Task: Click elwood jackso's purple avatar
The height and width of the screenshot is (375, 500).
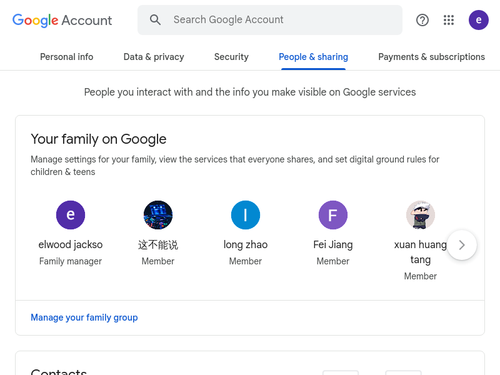Action: (70, 215)
